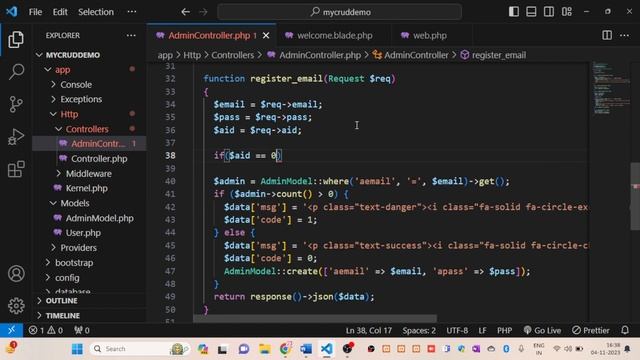Switch to welcome.blade.php tab

tap(334, 36)
